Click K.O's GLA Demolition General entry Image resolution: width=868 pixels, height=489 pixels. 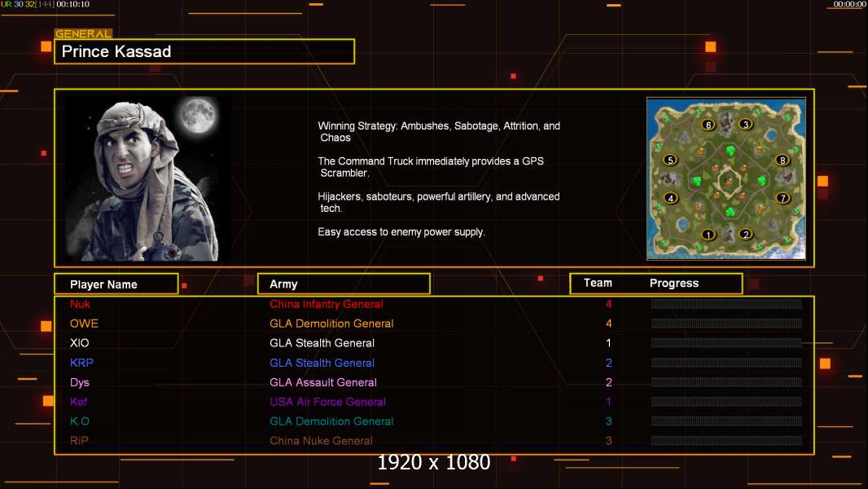coord(331,421)
